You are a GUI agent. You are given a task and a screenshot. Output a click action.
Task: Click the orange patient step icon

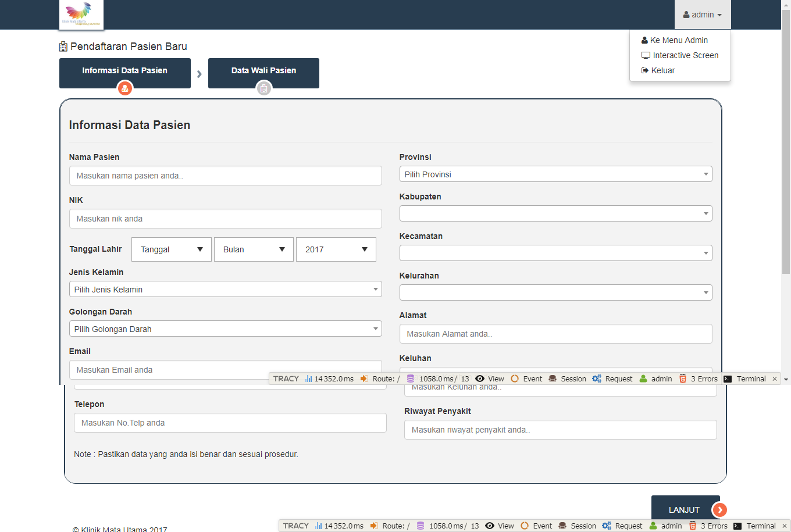pos(125,88)
